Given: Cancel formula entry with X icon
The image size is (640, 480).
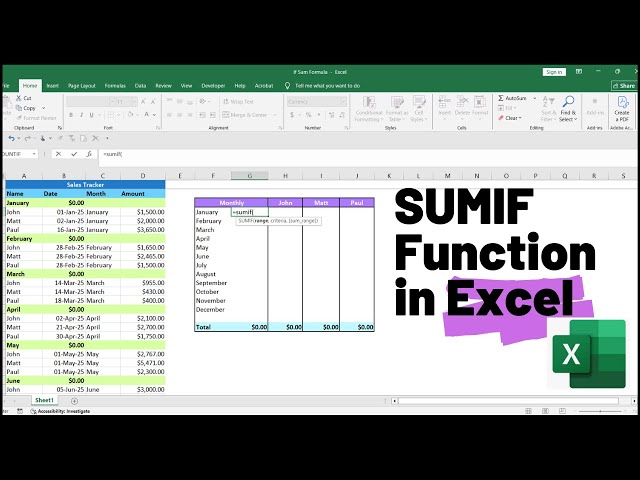Looking at the screenshot, I should point(58,154).
